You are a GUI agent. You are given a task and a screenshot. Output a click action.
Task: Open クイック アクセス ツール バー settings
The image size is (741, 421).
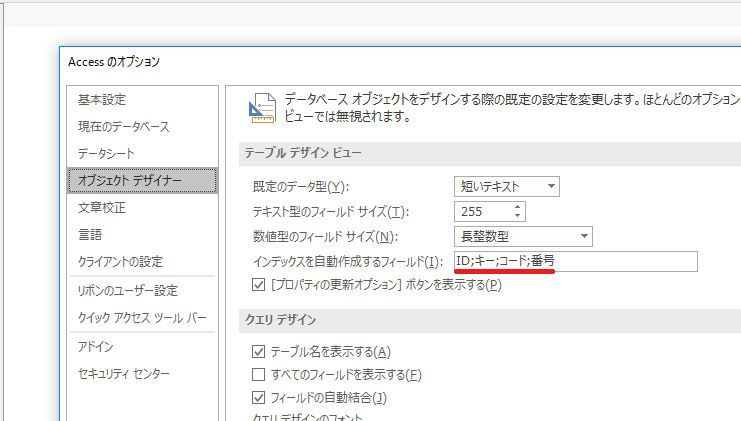(142, 318)
